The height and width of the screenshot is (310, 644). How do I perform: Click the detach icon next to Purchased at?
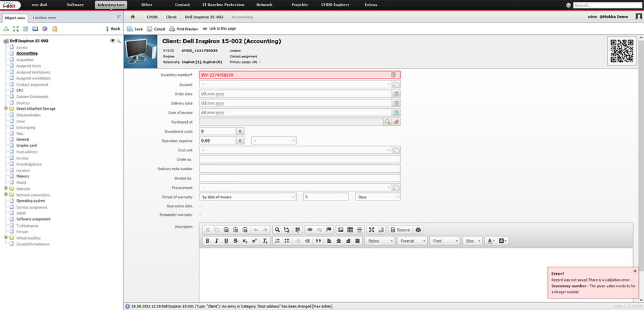396,122
